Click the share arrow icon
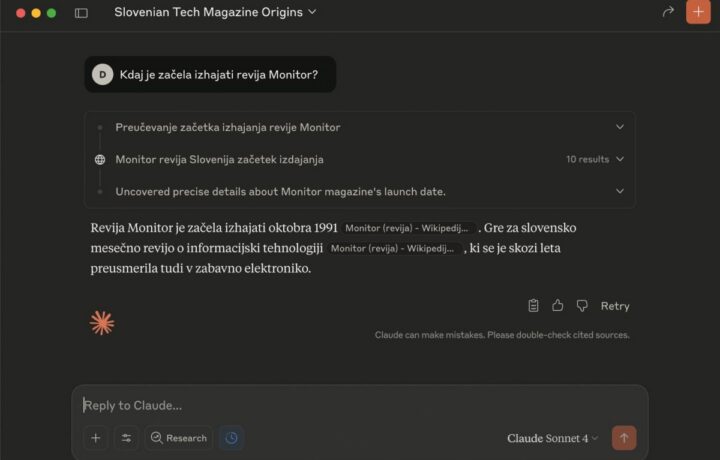This screenshot has width=720, height=460. click(668, 11)
